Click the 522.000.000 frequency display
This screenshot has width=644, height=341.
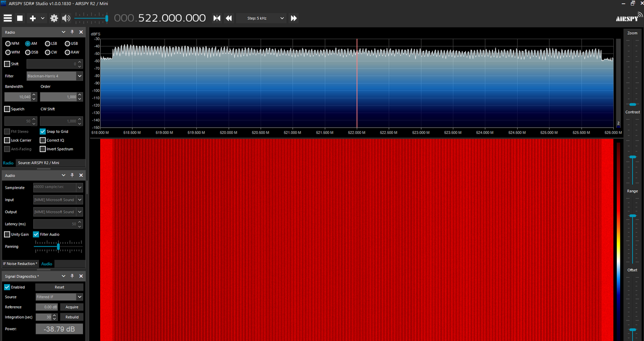click(x=172, y=18)
